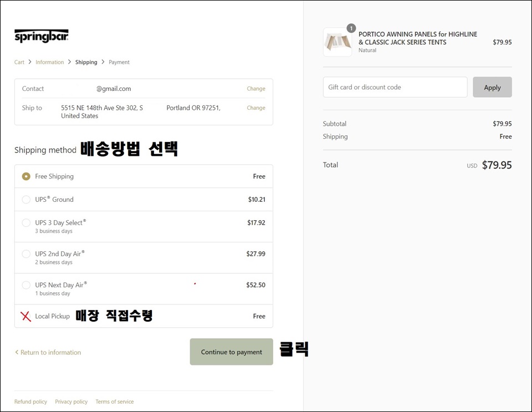
Task: Choose UPS Next Day Air option
Action: (x=26, y=285)
